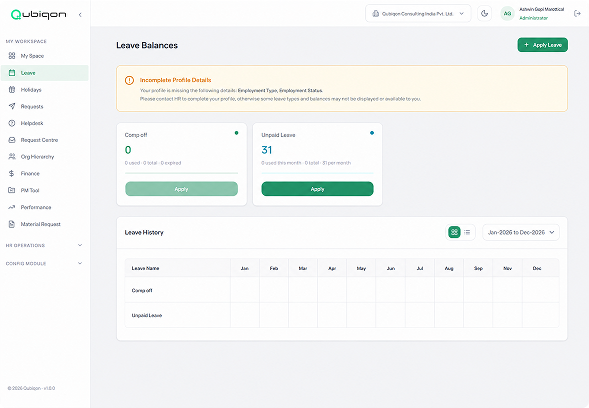Open the Jan-2026 to Dec-2026 range dropdown
The image size is (589, 408).
pos(521,233)
